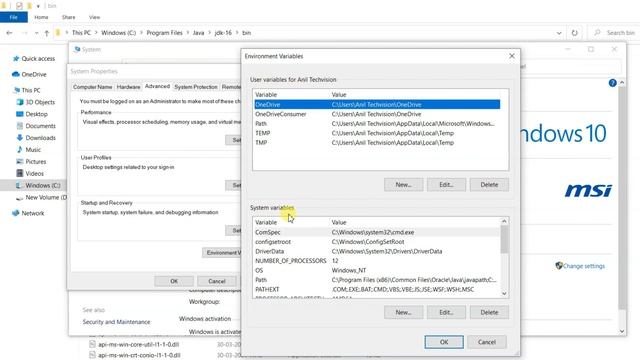Click the Network icon in sidebar

(16, 213)
